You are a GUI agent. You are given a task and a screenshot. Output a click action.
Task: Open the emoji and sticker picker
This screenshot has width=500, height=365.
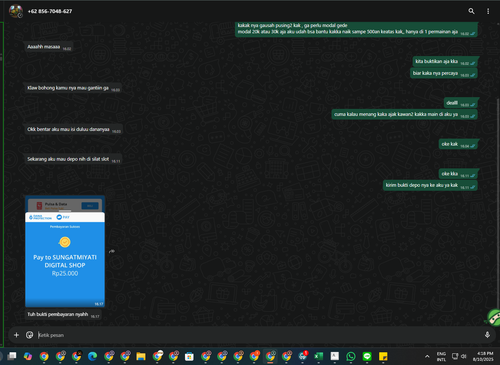click(x=29, y=335)
